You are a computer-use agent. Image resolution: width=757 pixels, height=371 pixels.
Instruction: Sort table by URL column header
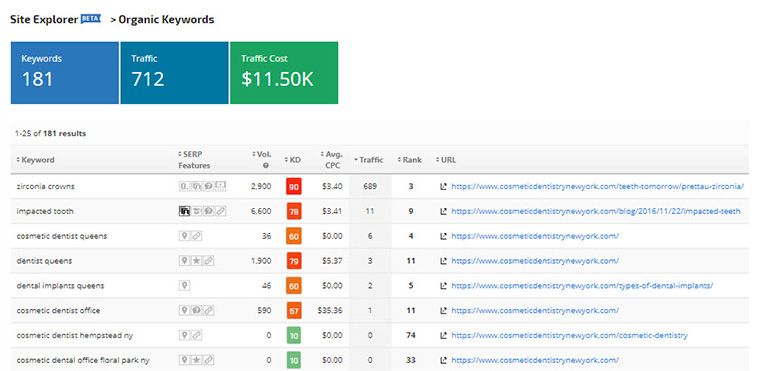(446, 160)
